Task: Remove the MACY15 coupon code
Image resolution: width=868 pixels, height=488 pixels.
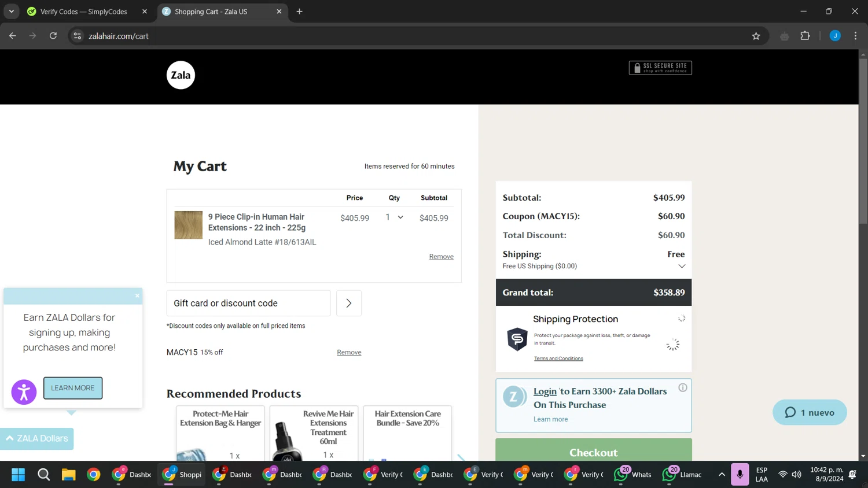Action: click(x=349, y=352)
